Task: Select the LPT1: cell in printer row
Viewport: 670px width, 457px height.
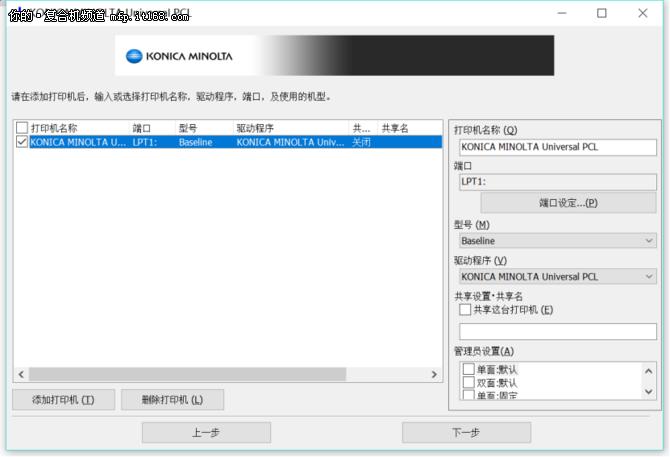Action: (x=144, y=142)
